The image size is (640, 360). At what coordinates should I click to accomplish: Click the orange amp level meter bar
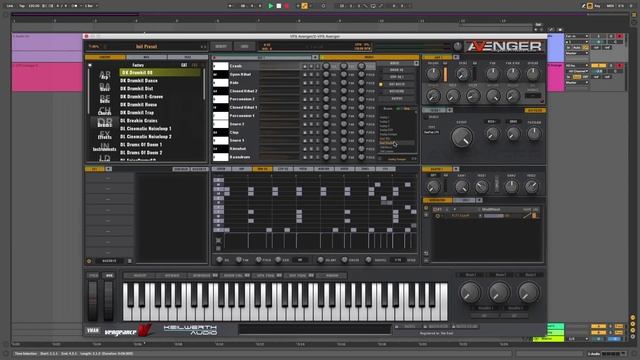[445, 74]
